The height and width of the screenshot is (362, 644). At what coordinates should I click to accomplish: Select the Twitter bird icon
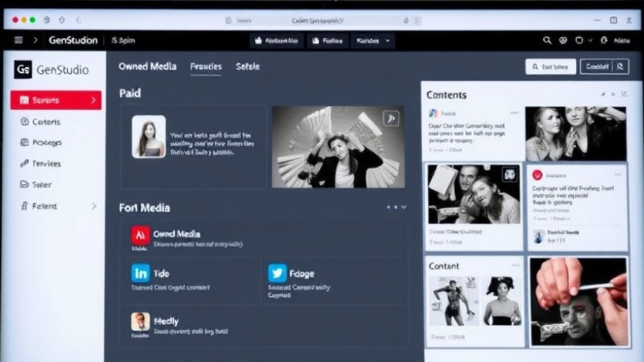coord(277,273)
